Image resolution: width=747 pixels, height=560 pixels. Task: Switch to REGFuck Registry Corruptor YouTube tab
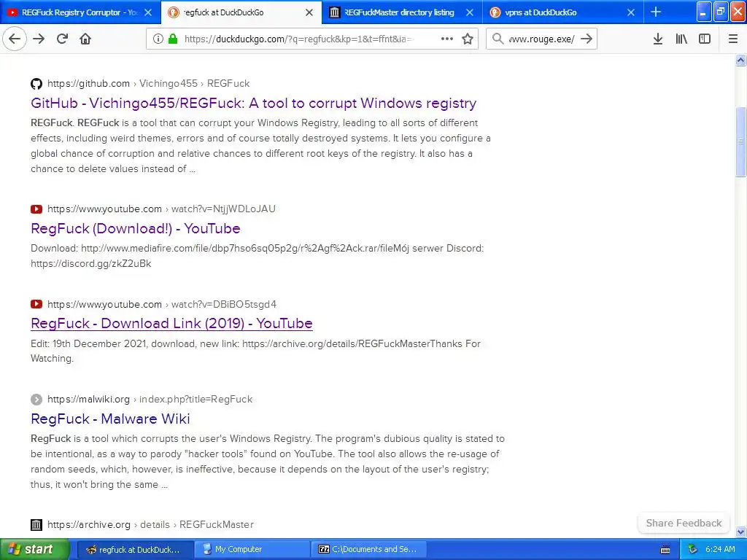coord(80,12)
